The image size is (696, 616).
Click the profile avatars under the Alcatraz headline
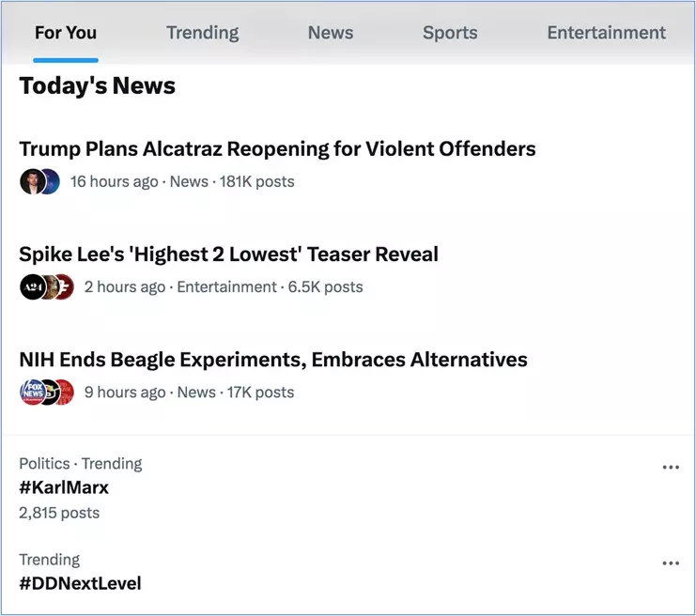[x=39, y=181]
